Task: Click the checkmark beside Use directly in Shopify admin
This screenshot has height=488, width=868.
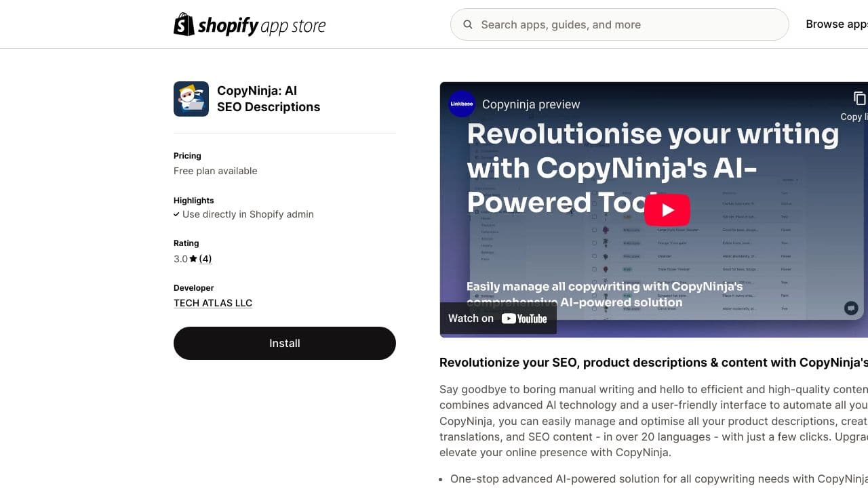Action: (x=176, y=214)
